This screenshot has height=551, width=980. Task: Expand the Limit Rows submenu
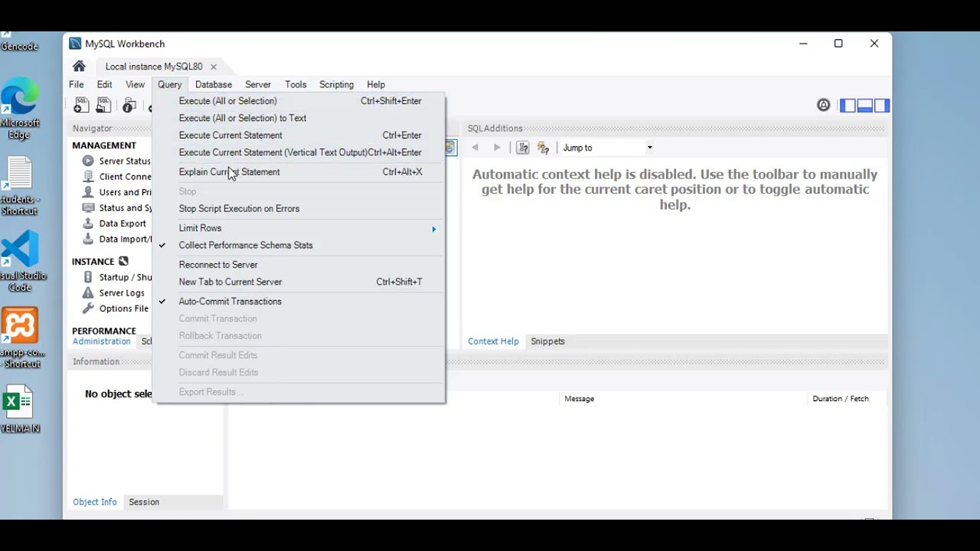(299, 228)
